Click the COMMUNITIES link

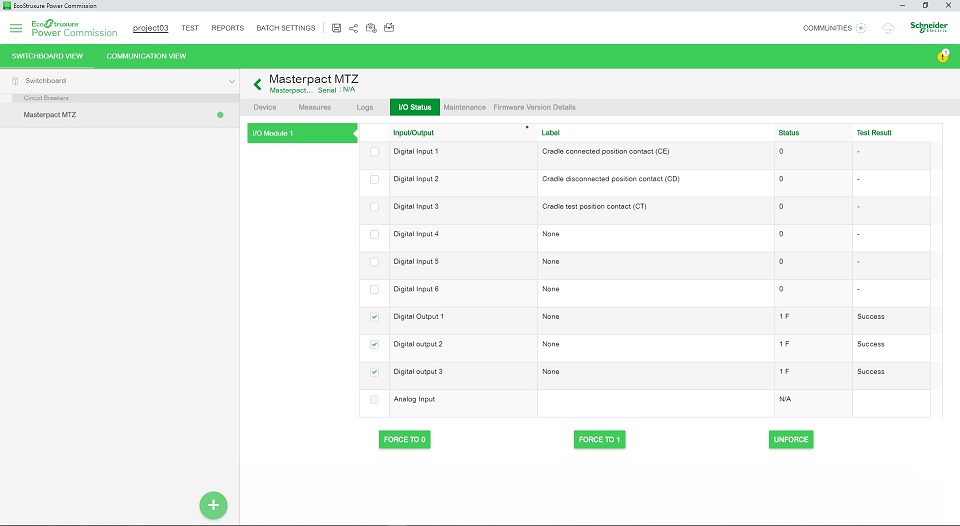(827, 28)
